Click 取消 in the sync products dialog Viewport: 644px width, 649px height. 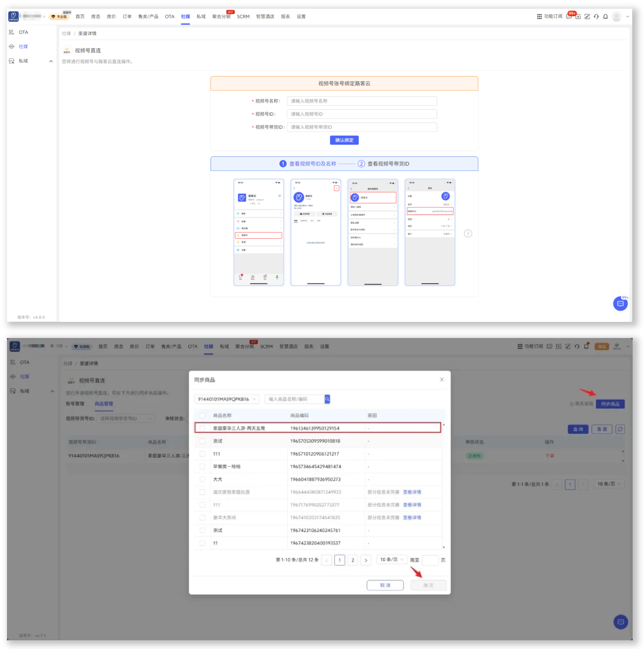(x=385, y=585)
